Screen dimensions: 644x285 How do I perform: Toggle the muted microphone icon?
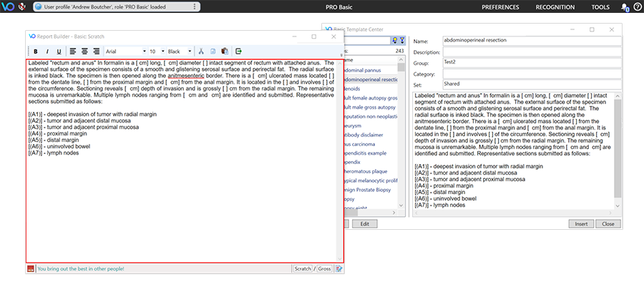(22, 6)
